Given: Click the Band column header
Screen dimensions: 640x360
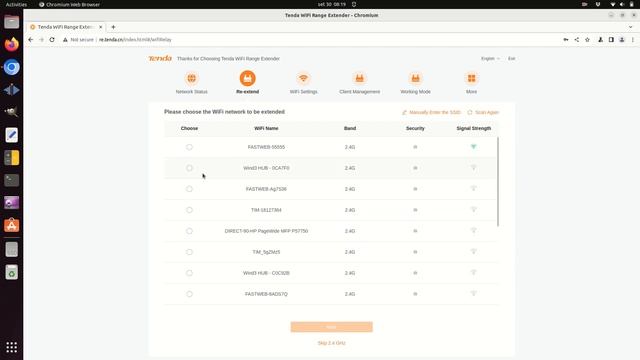Looking at the screenshot, I should [x=350, y=128].
